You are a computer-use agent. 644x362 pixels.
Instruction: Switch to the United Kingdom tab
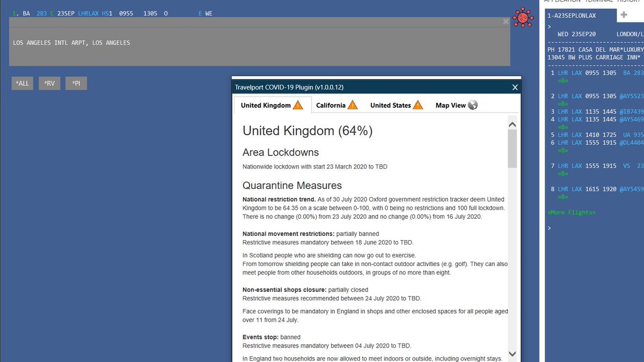[272, 105]
